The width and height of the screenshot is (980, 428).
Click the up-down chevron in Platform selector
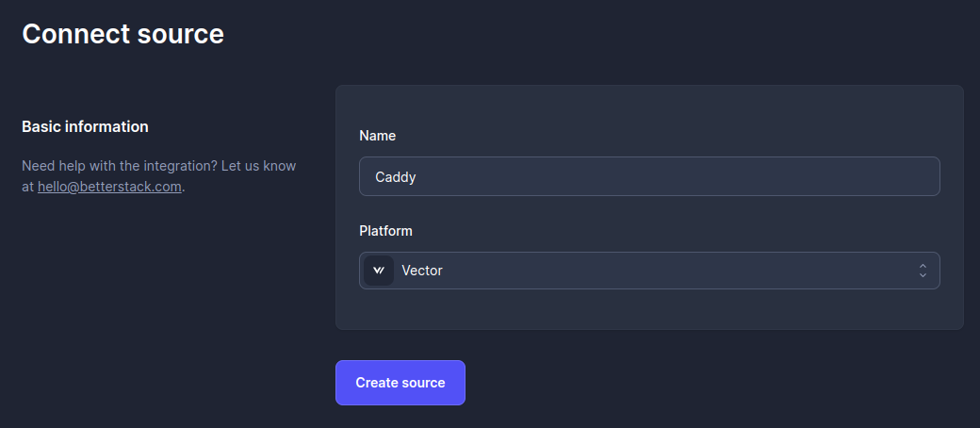click(923, 271)
